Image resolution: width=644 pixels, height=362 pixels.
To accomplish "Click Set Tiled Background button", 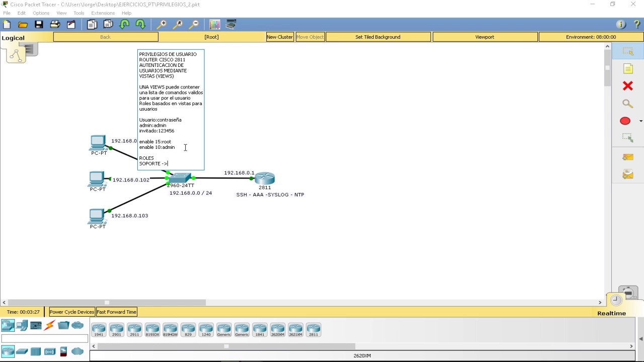I will tap(378, 37).
